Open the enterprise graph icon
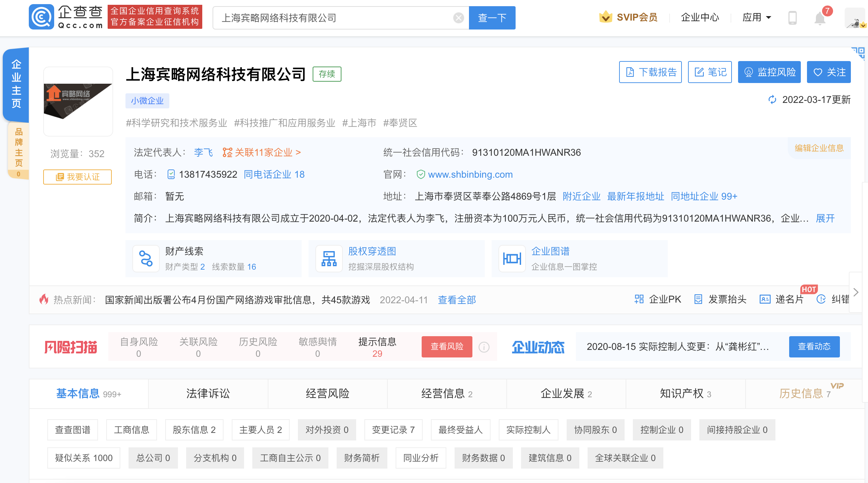 (x=512, y=259)
